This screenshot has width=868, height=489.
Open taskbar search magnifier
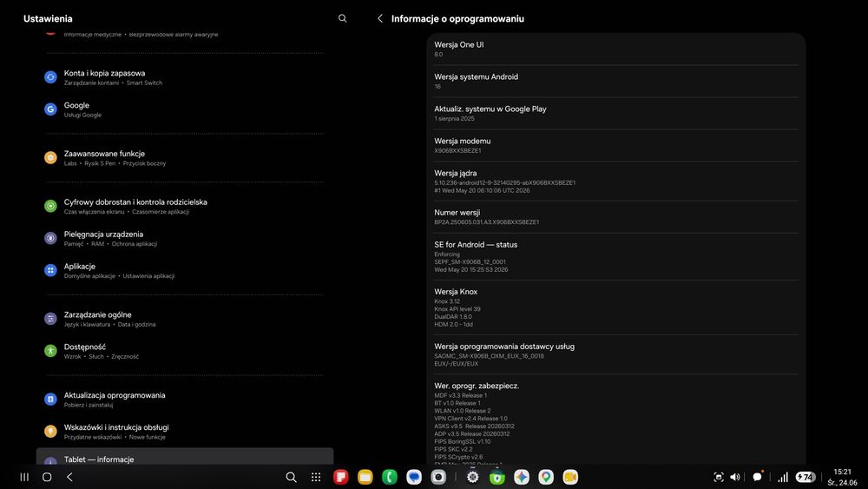[x=291, y=477]
